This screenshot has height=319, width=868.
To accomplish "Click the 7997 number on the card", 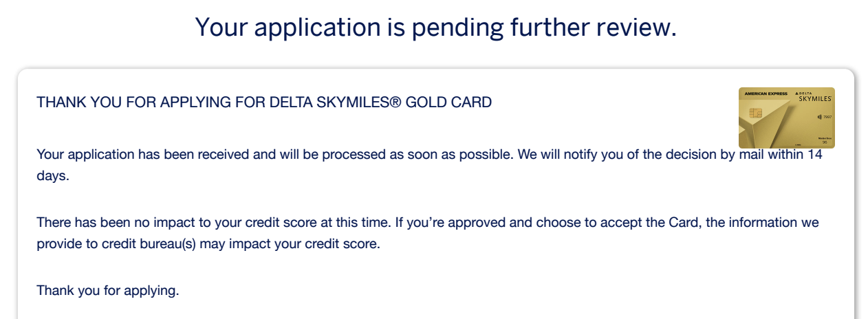I will 827,117.
